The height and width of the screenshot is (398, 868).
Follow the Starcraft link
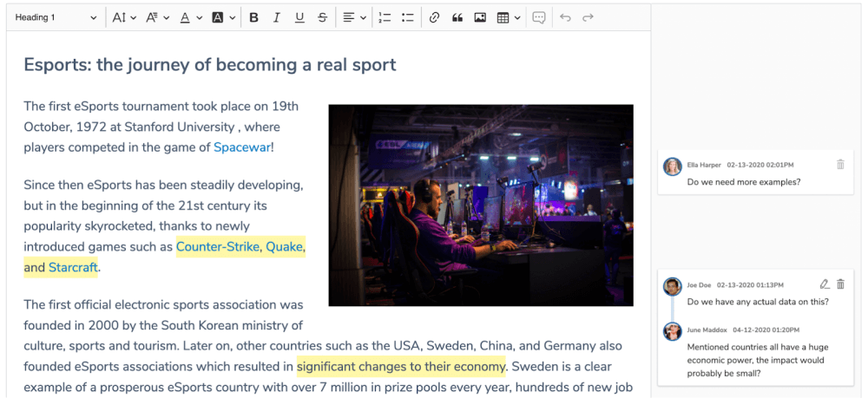[73, 268]
